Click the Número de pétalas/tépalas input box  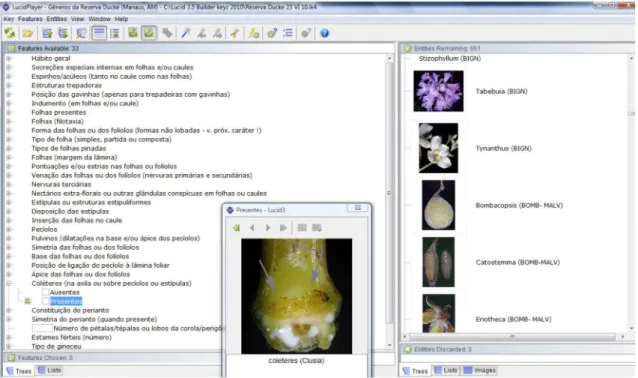click(x=42, y=328)
